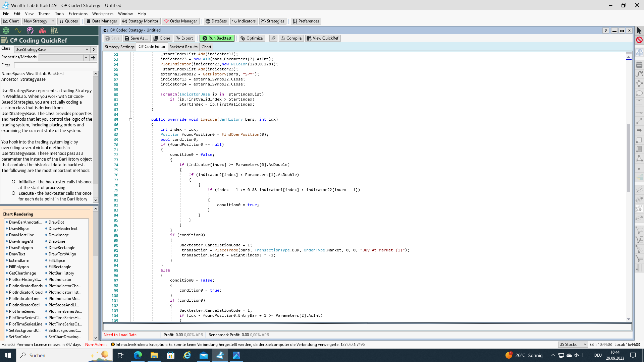Click the red prohibited circle drawing icon
Screen dimensions: 644x362
(x=639, y=40)
